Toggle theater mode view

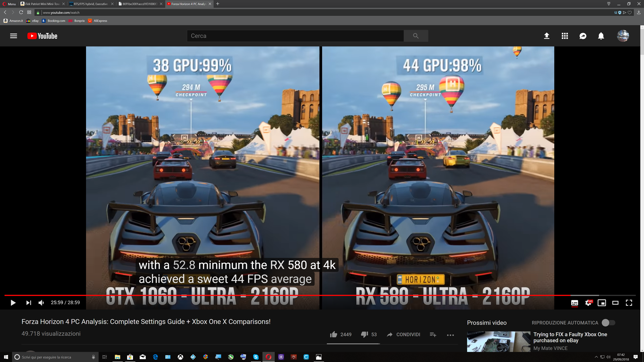(615, 303)
